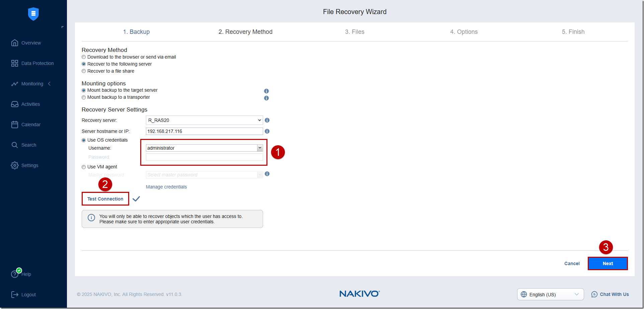Cancel the File Recovery Wizard
The width and height of the screenshot is (644, 309).
pos(572,263)
